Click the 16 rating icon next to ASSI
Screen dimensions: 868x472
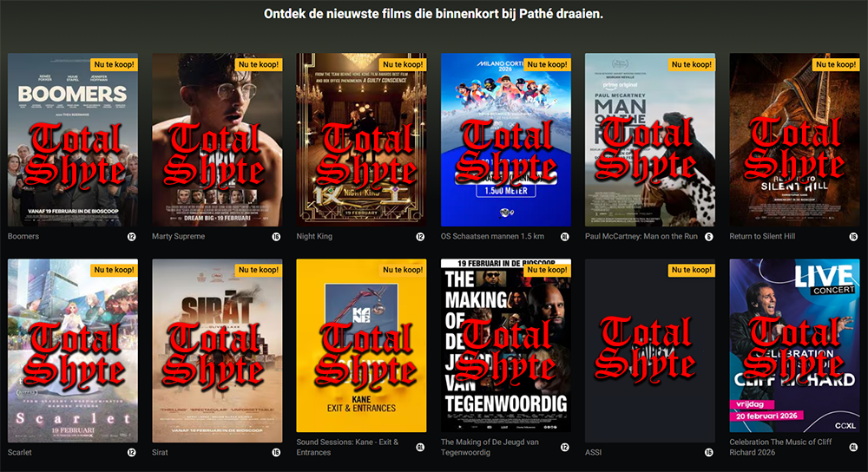(x=708, y=452)
